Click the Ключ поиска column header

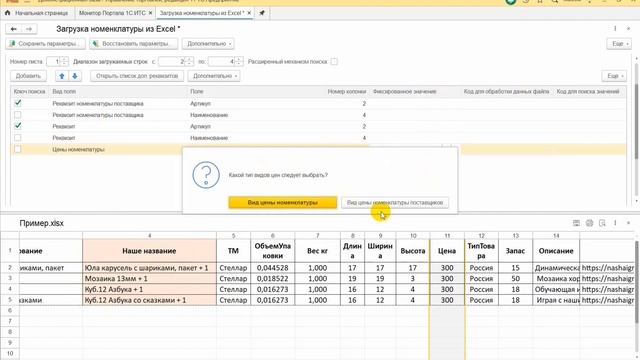point(29,91)
